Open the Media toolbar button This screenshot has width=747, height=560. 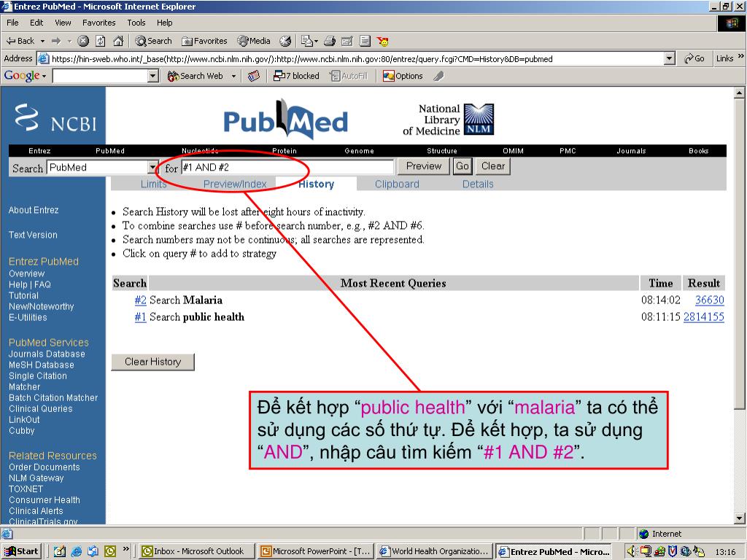pos(254,41)
